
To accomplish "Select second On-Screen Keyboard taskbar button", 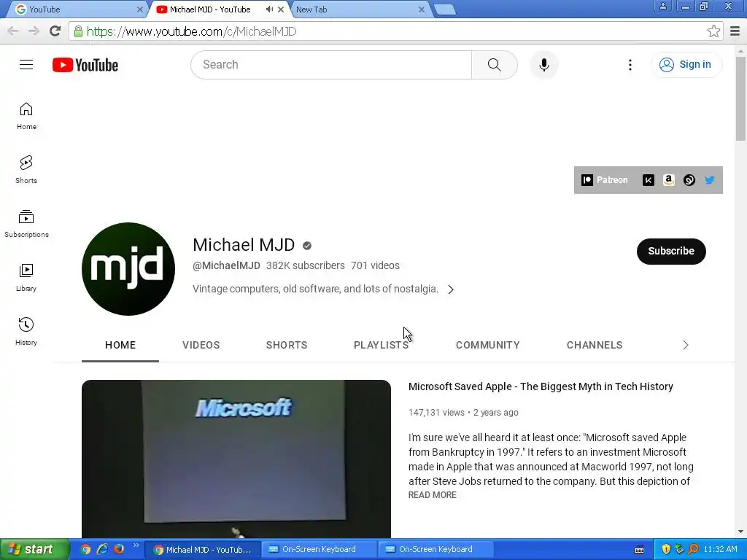I will pyautogui.click(x=436, y=550).
